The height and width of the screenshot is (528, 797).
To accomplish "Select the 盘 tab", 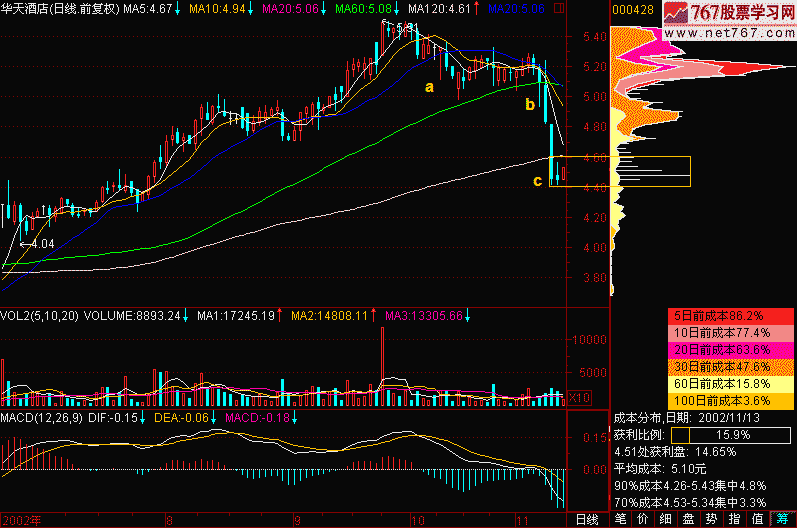I will click(x=689, y=519).
